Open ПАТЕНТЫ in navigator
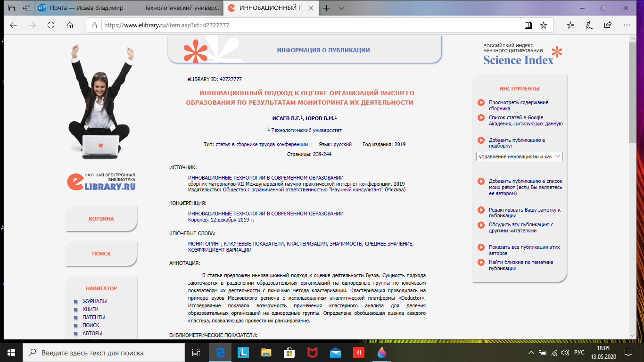644x362 pixels. (x=94, y=317)
